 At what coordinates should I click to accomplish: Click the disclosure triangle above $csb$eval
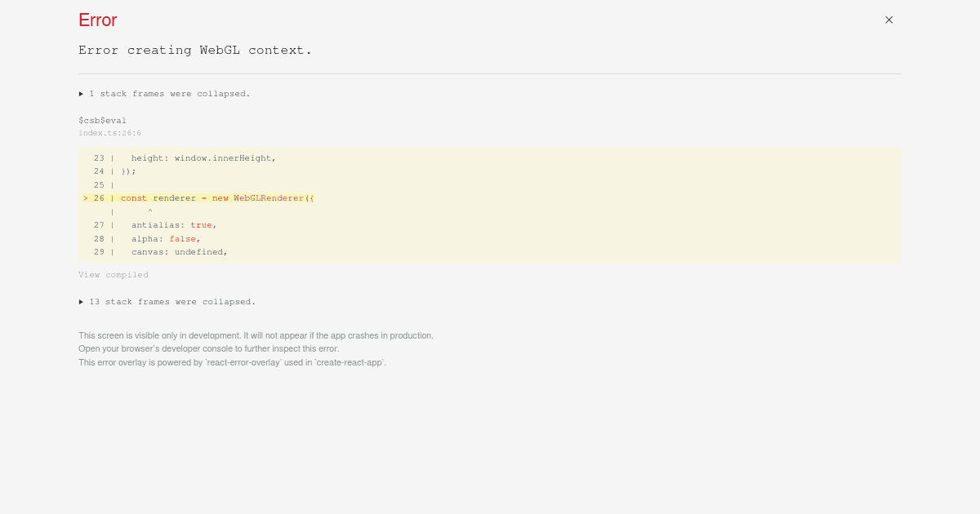pyautogui.click(x=82, y=94)
